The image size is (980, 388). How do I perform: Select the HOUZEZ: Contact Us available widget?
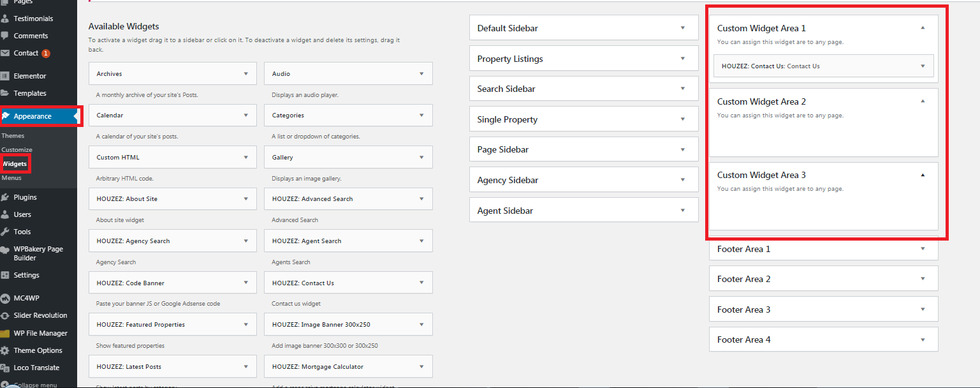click(348, 283)
